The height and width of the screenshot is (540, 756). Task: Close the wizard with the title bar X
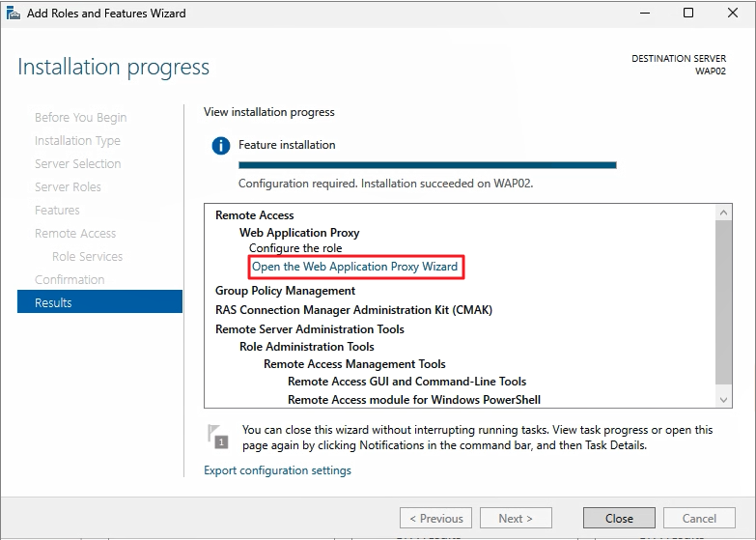point(733,13)
